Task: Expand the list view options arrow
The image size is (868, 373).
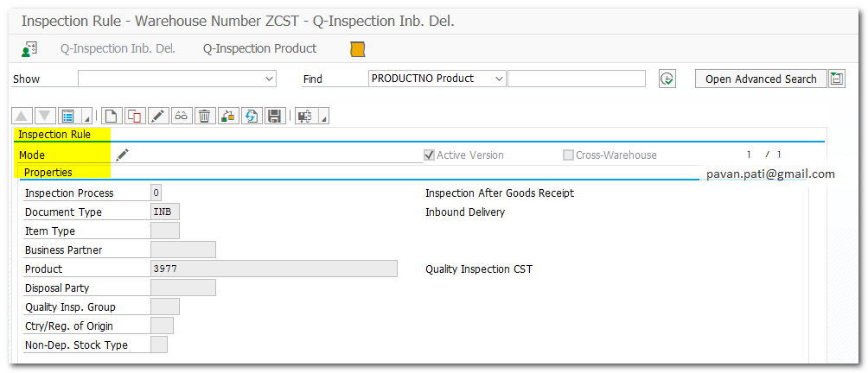Action: tap(85, 117)
